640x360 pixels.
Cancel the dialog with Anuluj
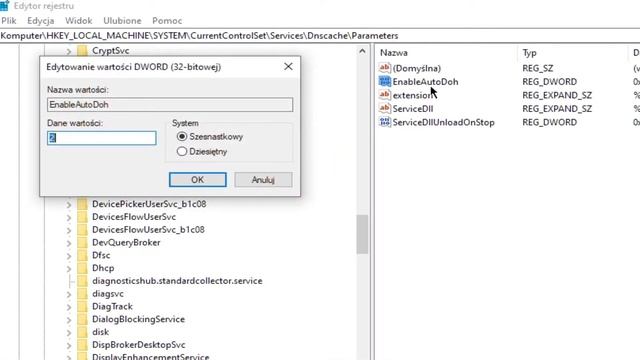[x=263, y=180]
